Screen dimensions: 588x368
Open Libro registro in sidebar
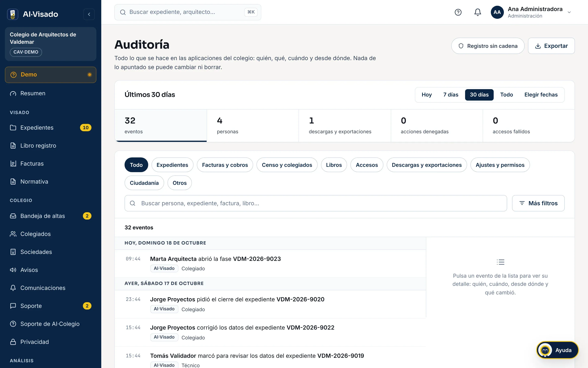tap(51, 146)
